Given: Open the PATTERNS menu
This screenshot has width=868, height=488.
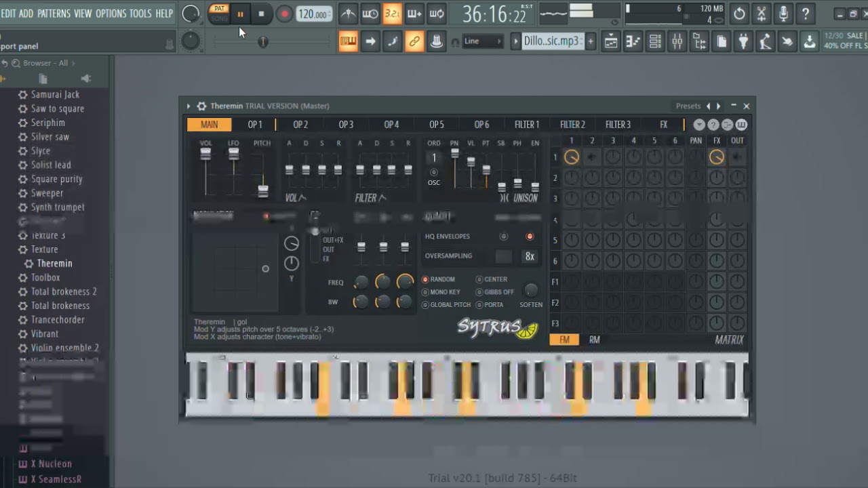Looking at the screenshot, I should 54,14.
